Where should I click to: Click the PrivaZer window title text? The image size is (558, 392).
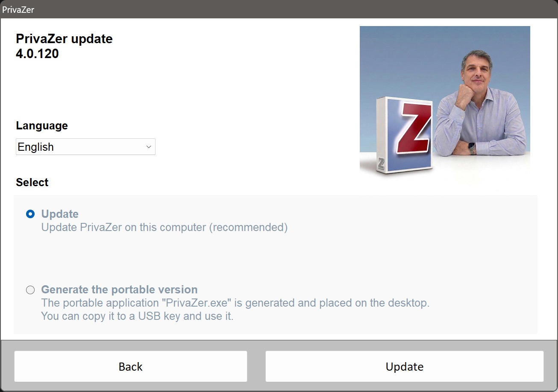[18, 9]
